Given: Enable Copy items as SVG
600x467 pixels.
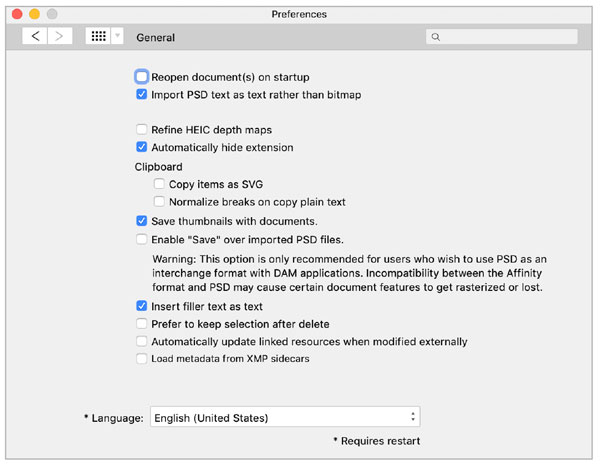Looking at the screenshot, I should point(160,184).
